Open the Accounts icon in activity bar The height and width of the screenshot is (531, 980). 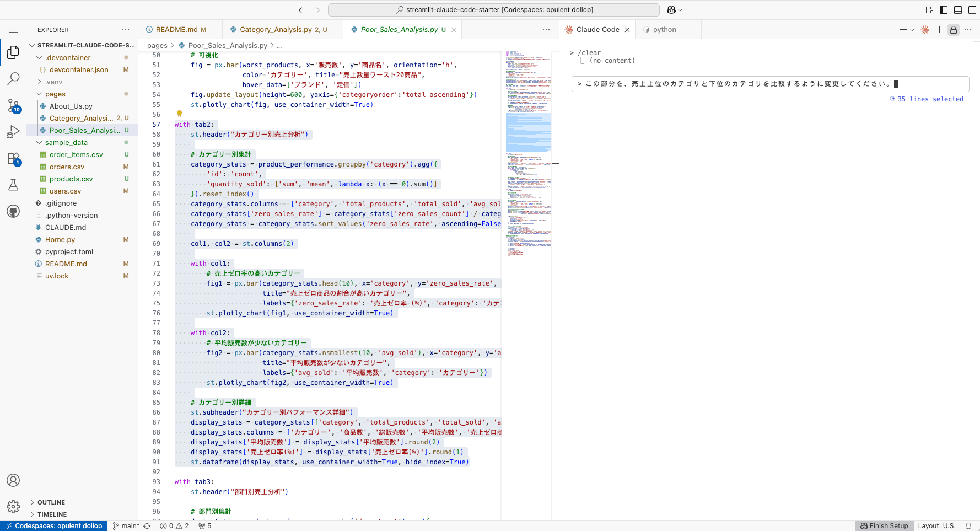[x=13, y=480]
